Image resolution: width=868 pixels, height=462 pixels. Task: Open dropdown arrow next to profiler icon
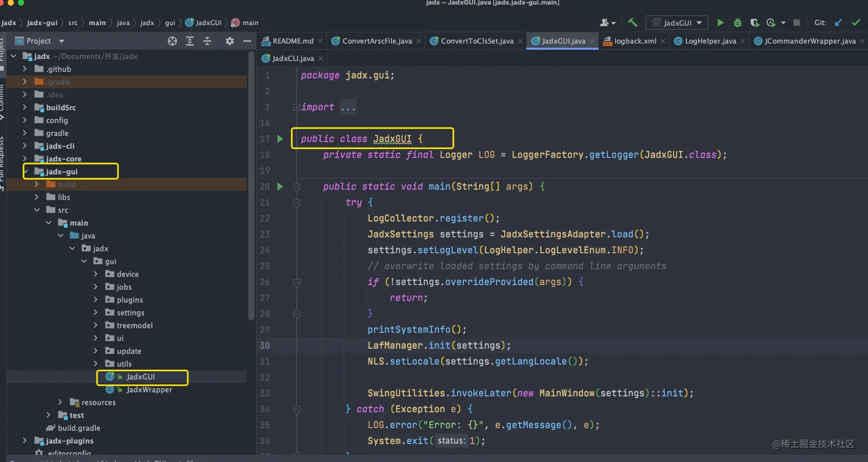pos(783,23)
